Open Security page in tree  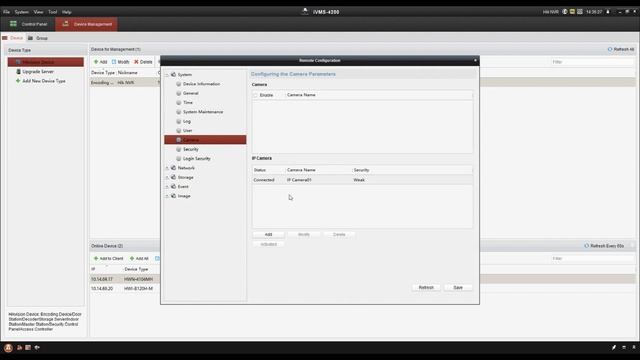click(x=191, y=149)
